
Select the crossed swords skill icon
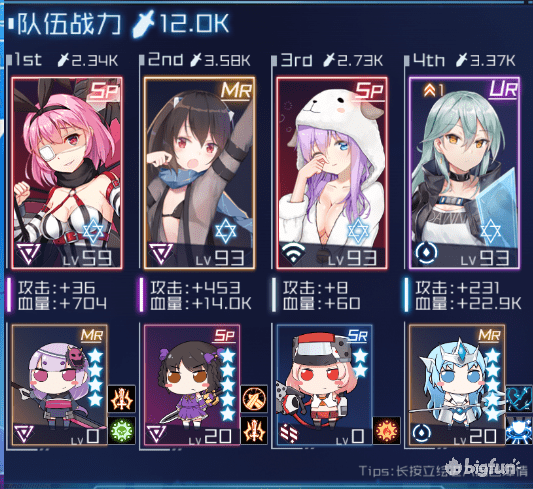click(x=254, y=399)
